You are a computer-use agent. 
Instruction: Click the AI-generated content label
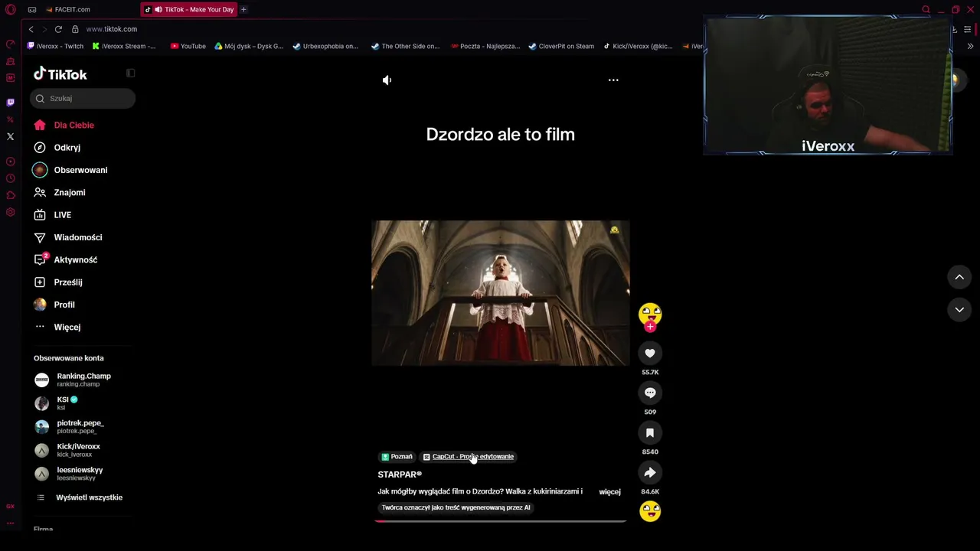[456, 507]
